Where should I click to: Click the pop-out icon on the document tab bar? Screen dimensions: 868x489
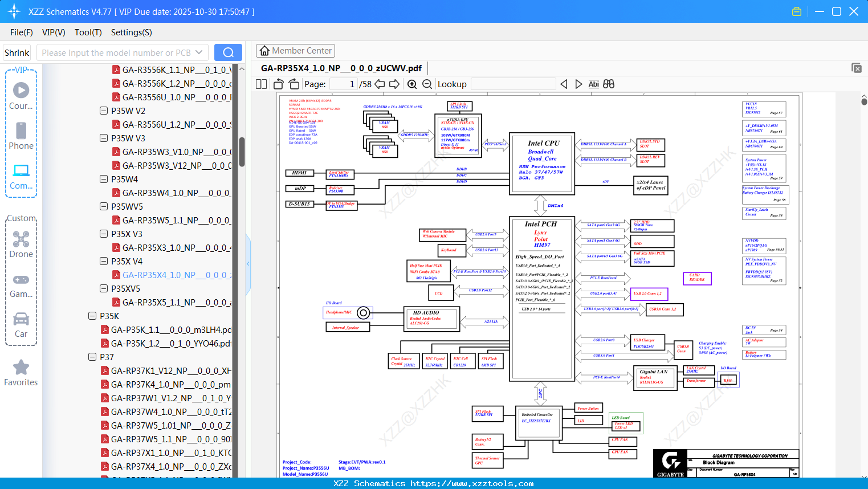point(857,68)
